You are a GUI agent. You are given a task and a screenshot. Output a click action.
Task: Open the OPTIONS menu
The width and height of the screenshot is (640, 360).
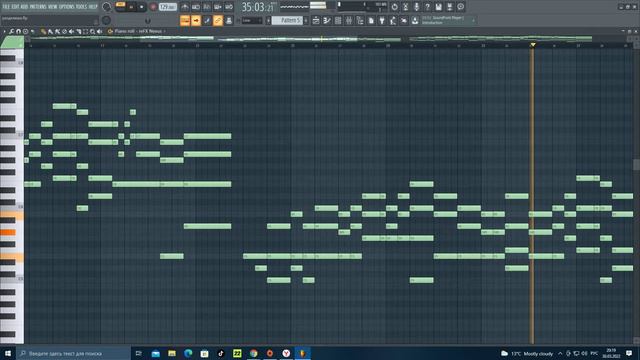(x=67, y=7)
